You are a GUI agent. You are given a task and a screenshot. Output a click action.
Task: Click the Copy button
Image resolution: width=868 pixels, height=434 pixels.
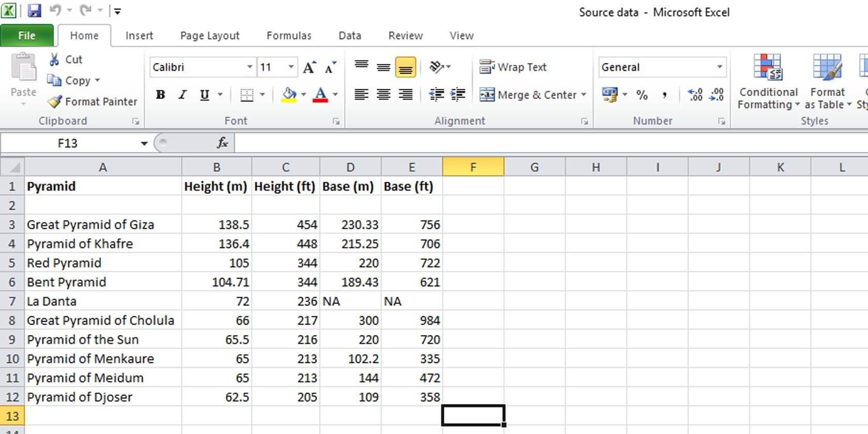pos(69,81)
